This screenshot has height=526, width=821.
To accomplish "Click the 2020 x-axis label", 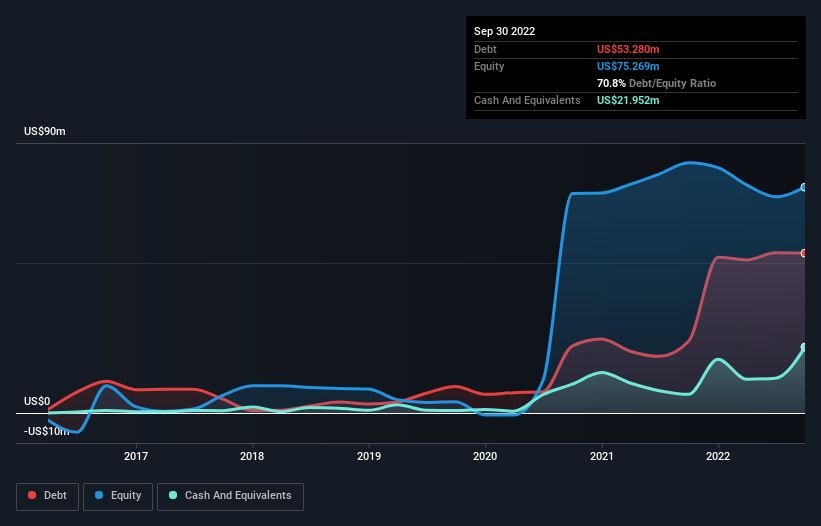I will click(485, 456).
